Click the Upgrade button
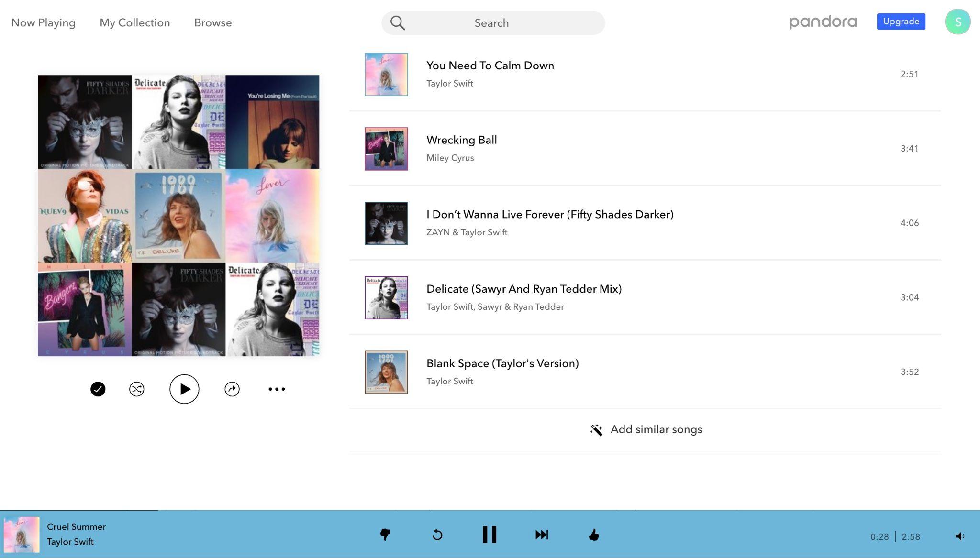 tap(901, 22)
